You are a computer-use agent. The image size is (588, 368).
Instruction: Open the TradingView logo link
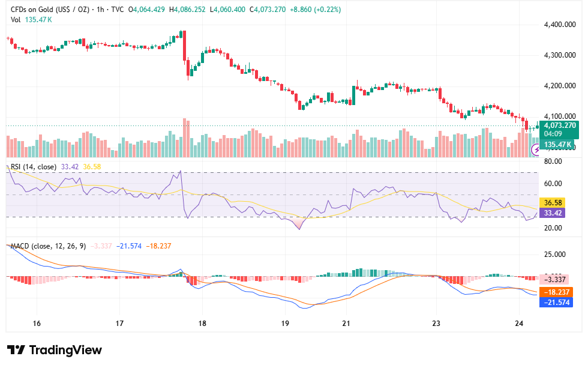(55, 350)
